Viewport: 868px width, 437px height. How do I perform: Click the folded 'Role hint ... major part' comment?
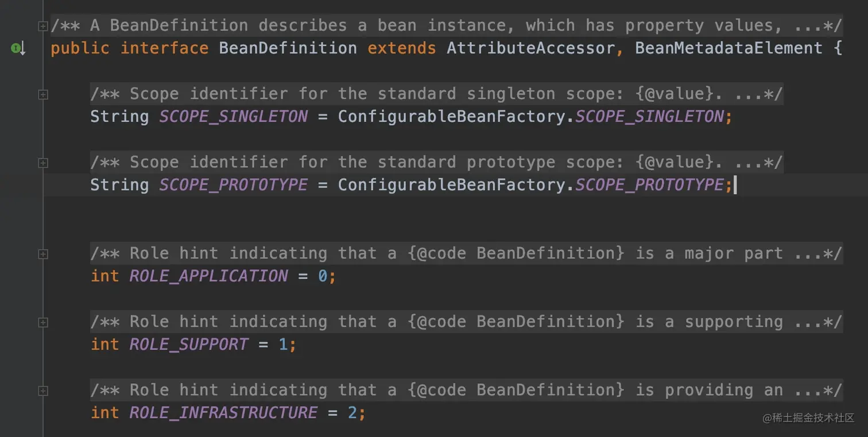click(466, 253)
